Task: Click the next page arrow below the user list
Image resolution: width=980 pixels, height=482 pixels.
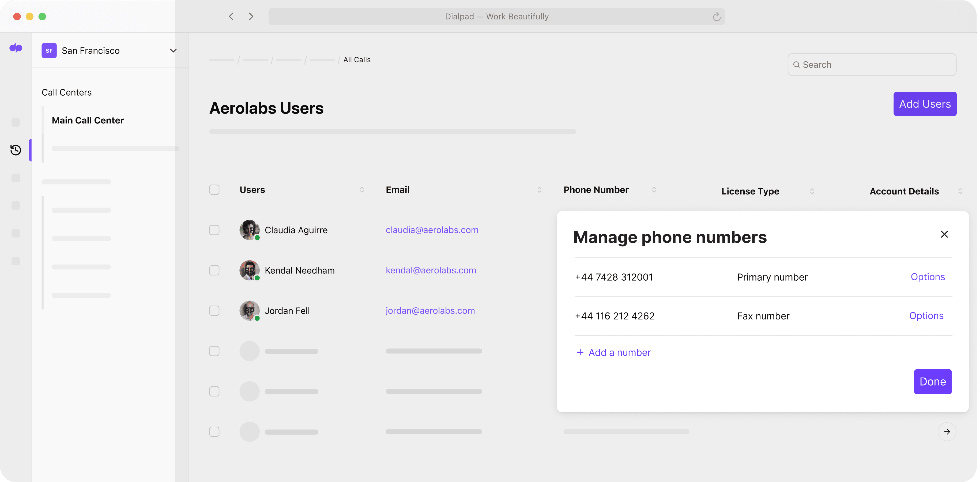Action: pos(947,432)
